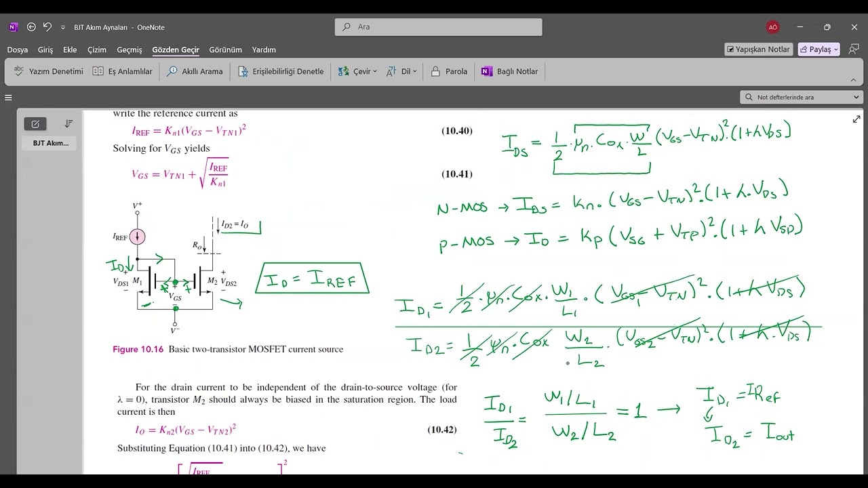Click the equation number (10.41)
Screen dimensions: 868x488
pyautogui.click(x=457, y=174)
